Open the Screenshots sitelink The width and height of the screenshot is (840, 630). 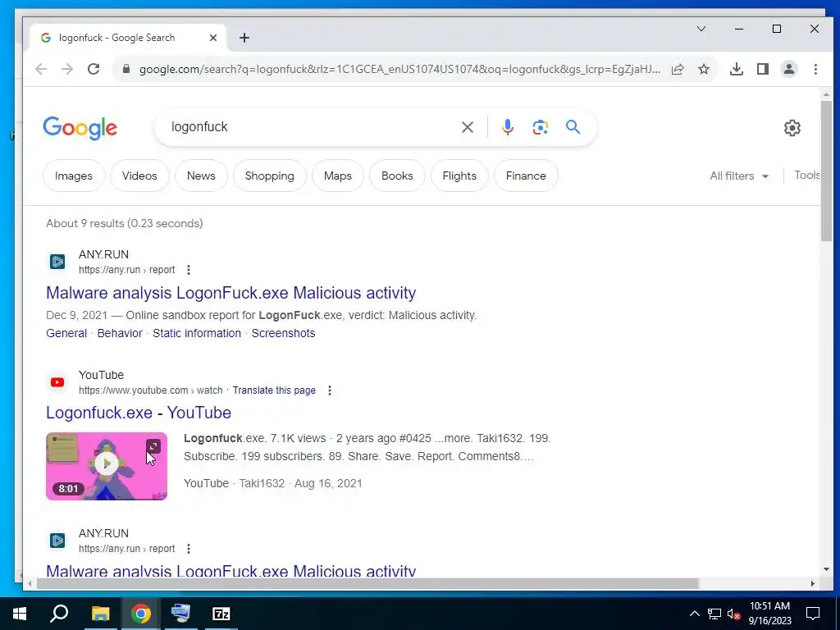(283, 333)
